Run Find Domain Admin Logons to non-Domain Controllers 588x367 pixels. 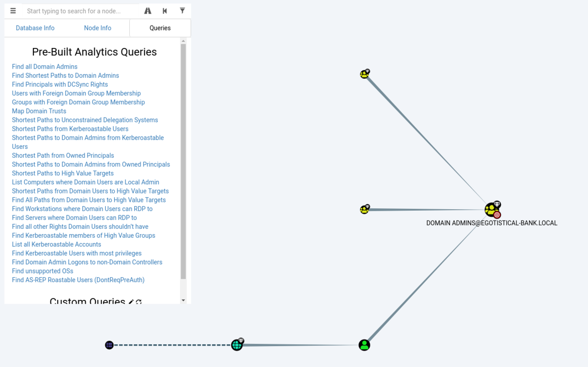(87, 262)
